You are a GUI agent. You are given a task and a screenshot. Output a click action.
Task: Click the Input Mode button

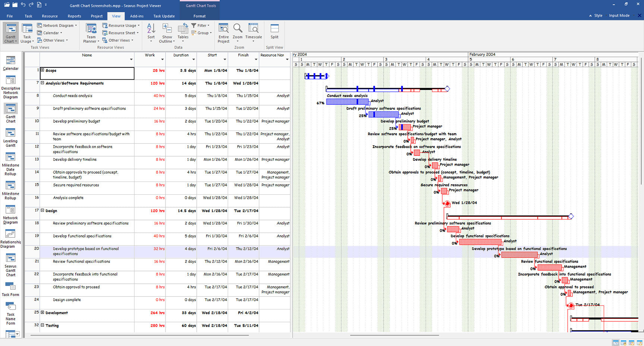(x=619, y=16)
